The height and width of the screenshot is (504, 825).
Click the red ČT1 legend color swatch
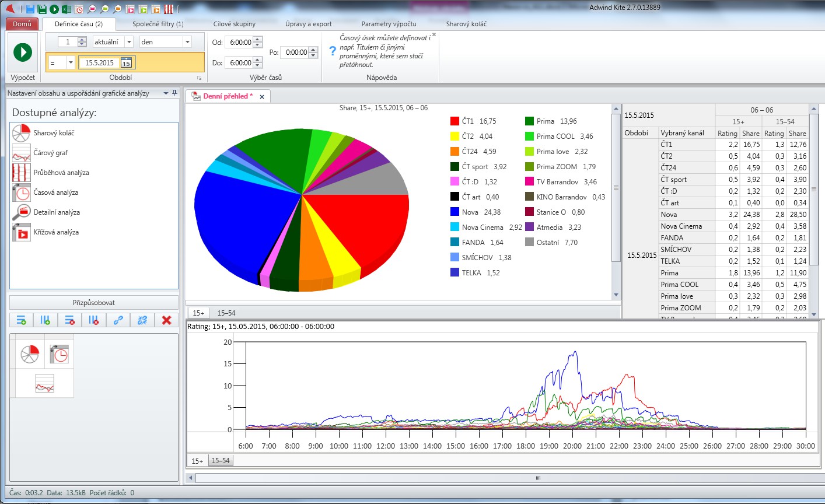point(455,121)
